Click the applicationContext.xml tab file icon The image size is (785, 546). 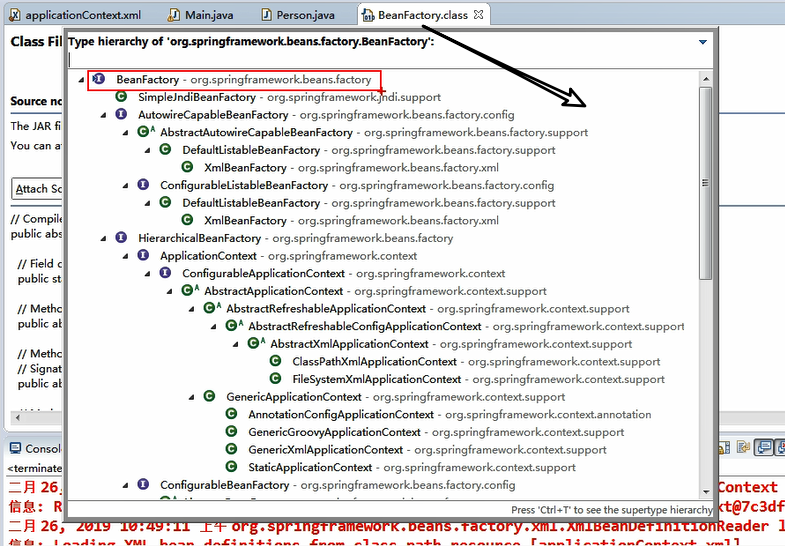pos(16,15)
